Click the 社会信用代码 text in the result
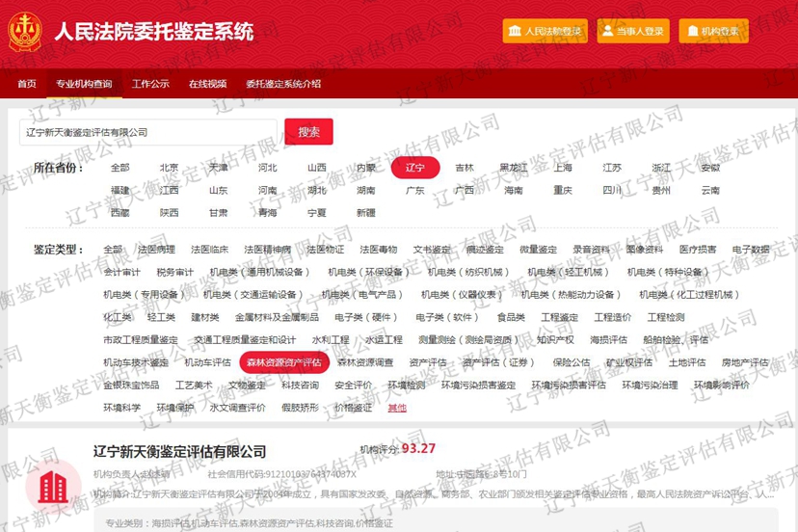This screenshot has width=798, height=532. point(282,474)
